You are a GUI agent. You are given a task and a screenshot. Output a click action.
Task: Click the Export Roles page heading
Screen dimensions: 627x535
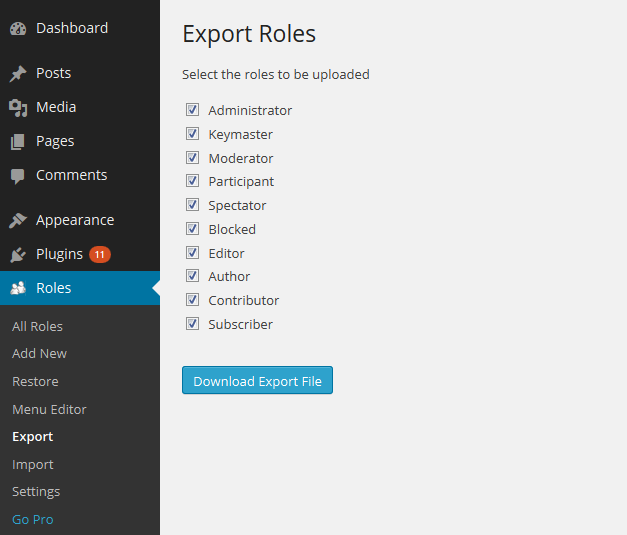(249, 34)
